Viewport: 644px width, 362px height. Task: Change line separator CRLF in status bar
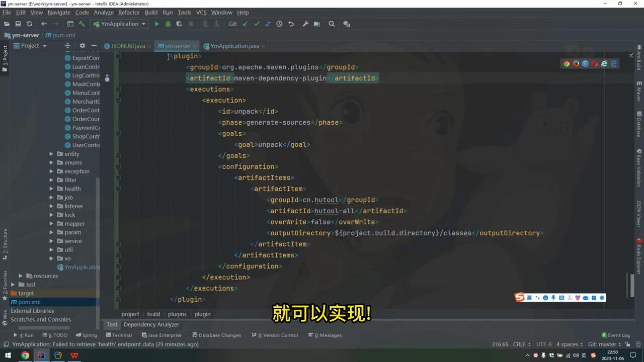click(x=521, y=344)
